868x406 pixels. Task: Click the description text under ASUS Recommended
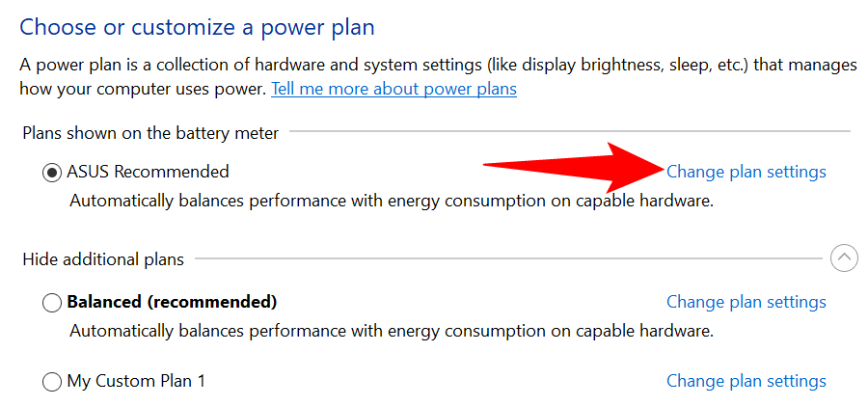391,201
